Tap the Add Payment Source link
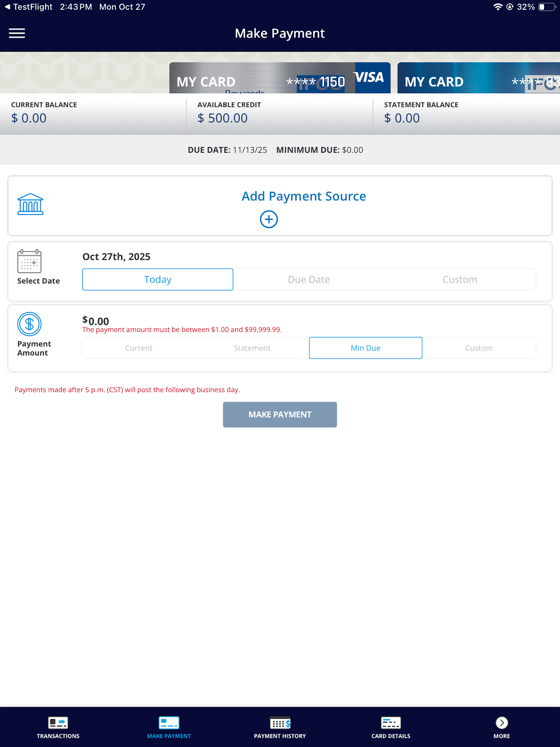The width and height of the screenshot is (560, 747). click(304, 196)
